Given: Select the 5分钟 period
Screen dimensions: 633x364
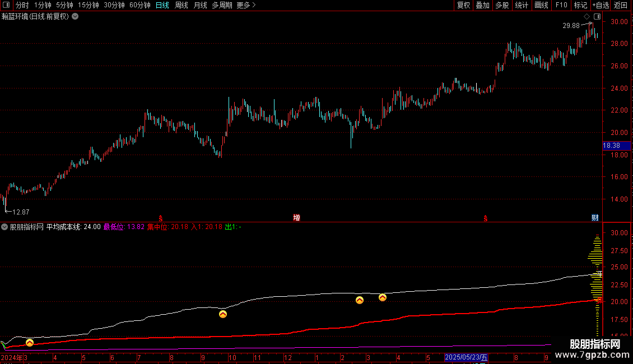Looking at the screenshot, I should pos(64,5).
